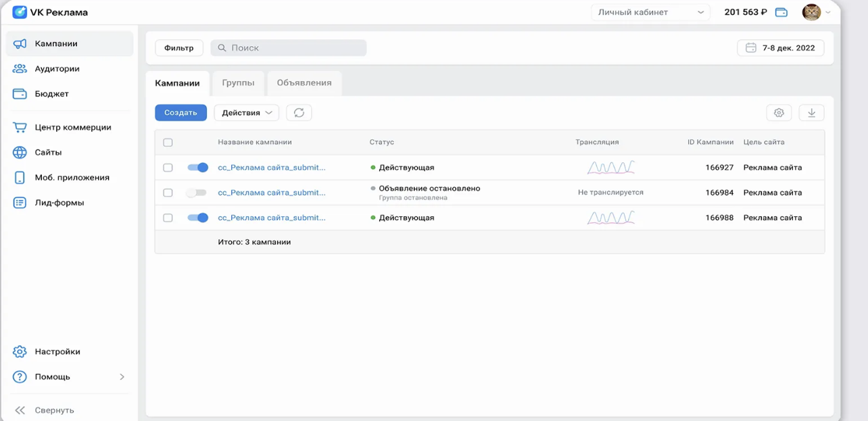Switch to the Кампании tab
868x421 pixels.
pos(177,83)
